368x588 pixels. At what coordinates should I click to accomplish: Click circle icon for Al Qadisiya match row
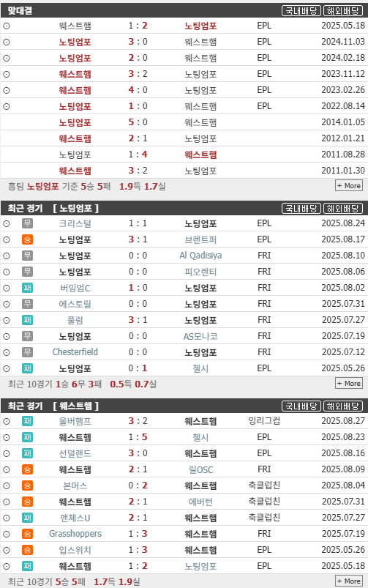pos(7,256)
